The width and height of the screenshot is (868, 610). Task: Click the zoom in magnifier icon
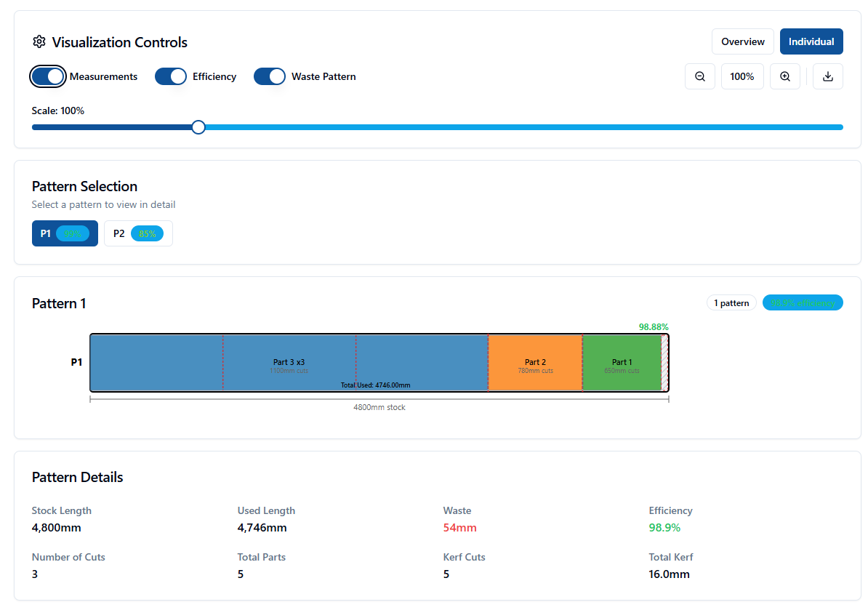point(785,76)
